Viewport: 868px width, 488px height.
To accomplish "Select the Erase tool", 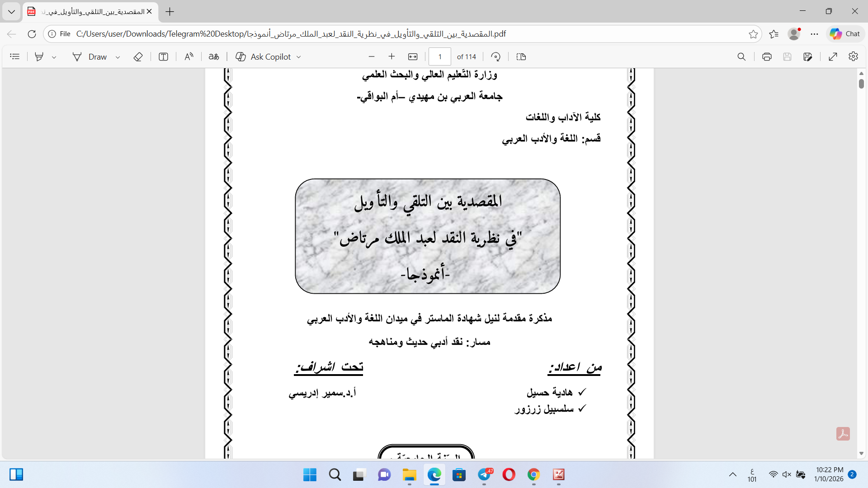I will click(138, 56).
